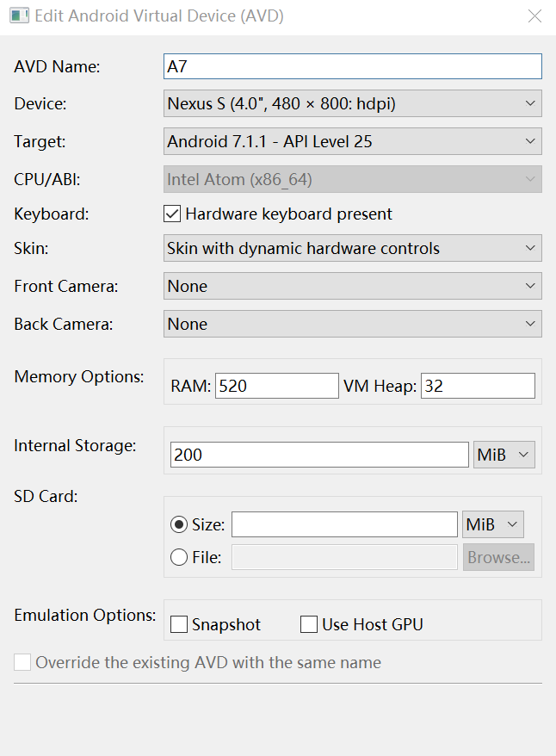Open the Back Camera dropdown

tap(352, 325)
